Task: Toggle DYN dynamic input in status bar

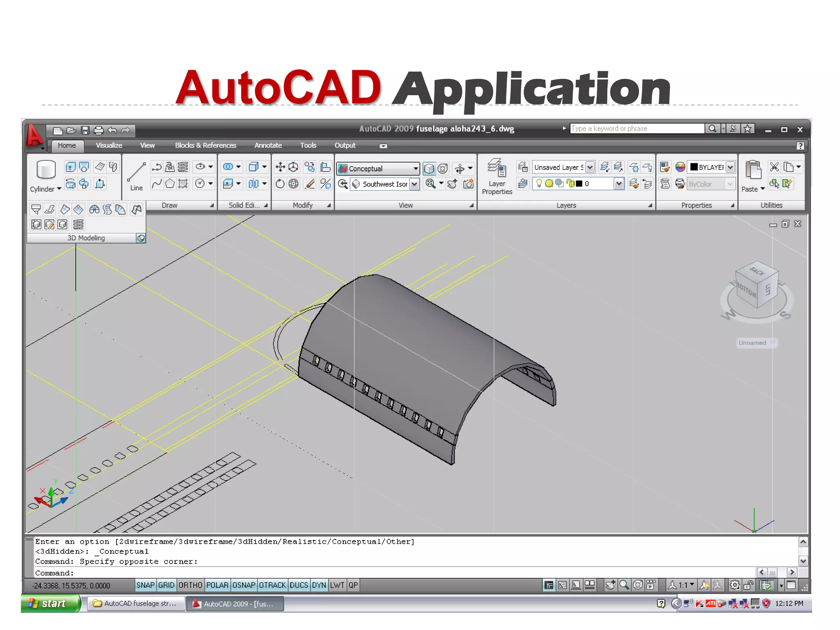Action: [319, 585]
